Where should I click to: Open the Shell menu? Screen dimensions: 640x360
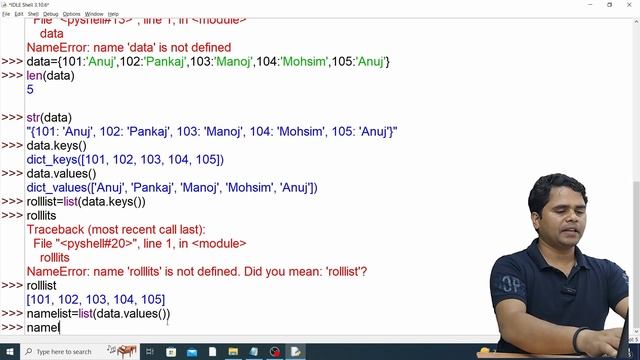pos(33,14)
